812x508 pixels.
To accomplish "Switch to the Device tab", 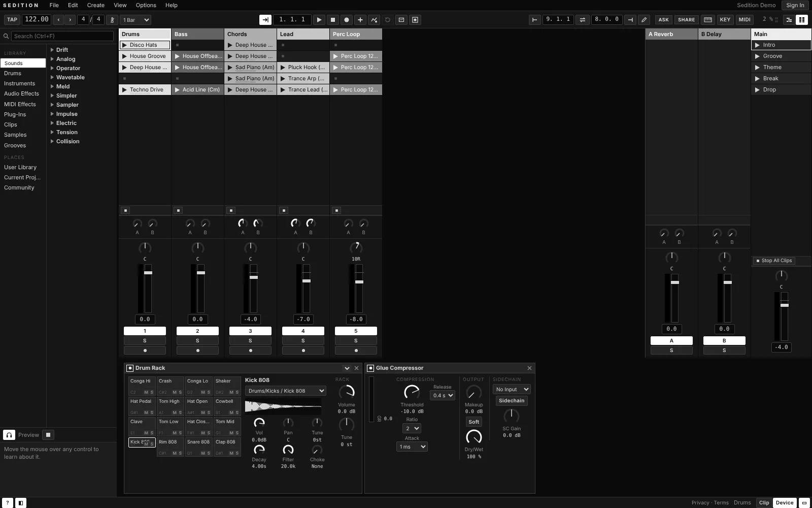I will click(x=784, y=503).
